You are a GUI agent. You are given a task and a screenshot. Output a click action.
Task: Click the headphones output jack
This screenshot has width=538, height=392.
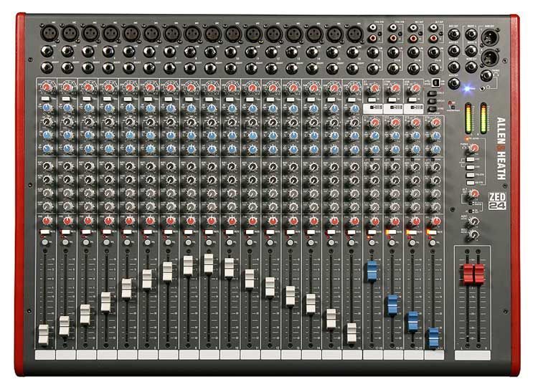click(486, 76)
